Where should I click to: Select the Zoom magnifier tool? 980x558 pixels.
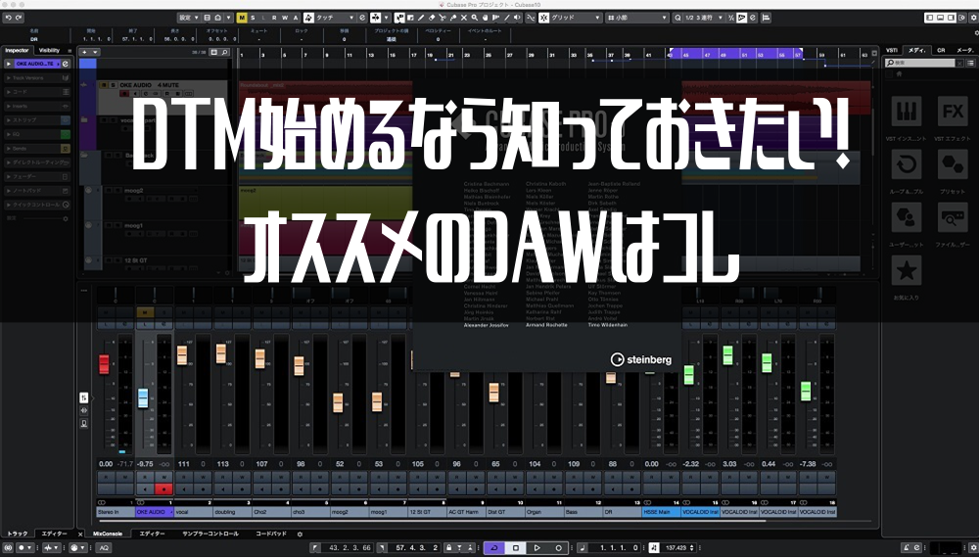click(475, 19)
